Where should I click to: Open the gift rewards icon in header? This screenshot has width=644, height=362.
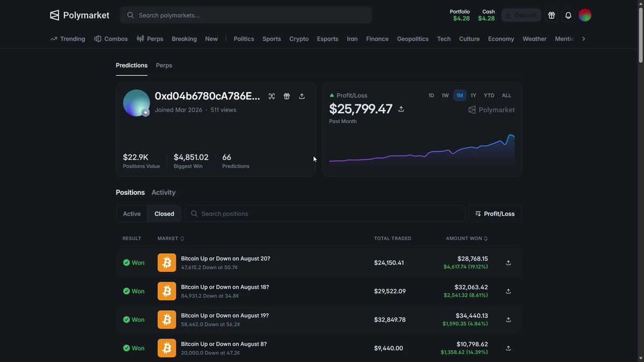551,15
